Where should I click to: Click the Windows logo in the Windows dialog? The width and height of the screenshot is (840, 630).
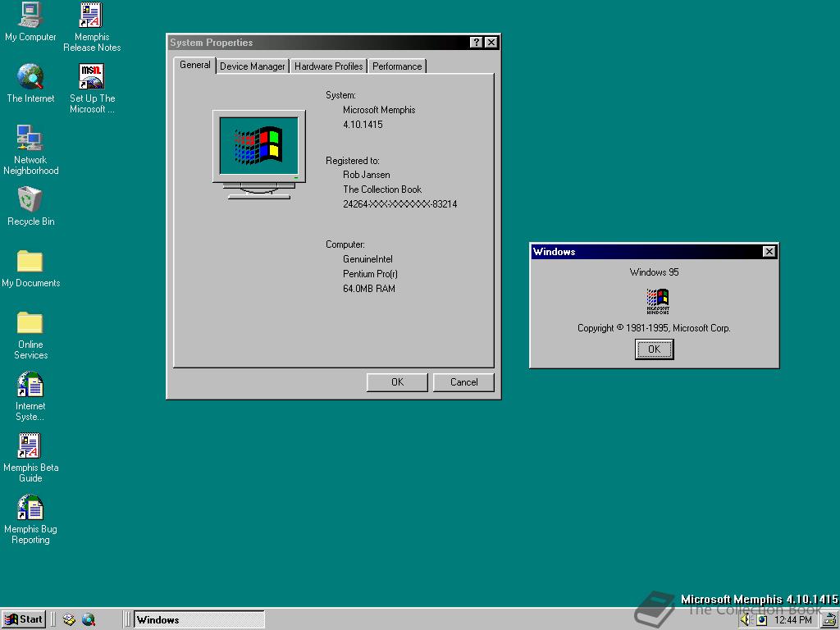658,301
